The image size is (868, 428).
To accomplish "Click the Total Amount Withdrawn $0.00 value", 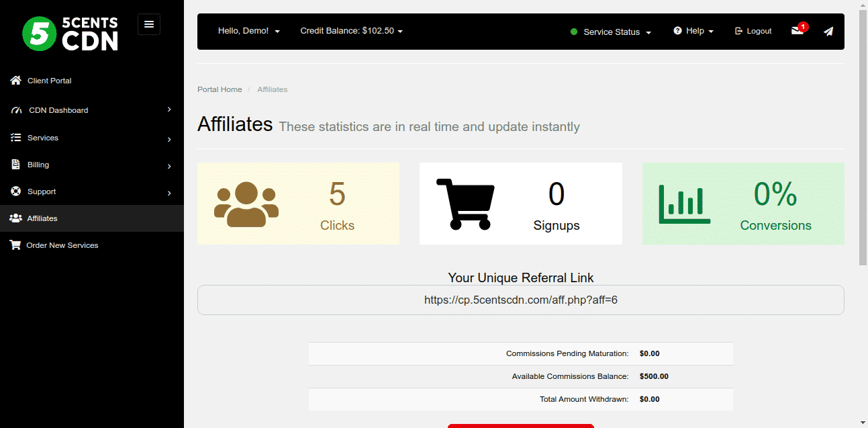I will click(650, 399).
